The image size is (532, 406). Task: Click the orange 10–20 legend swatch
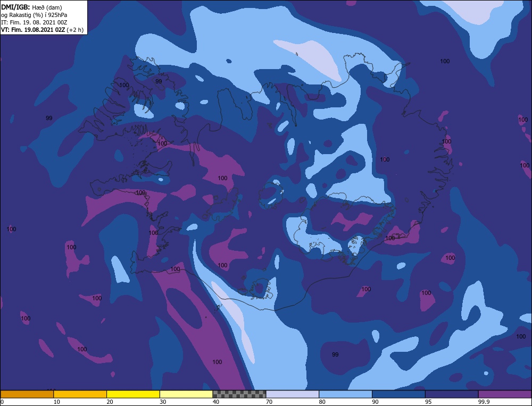point(80,394)
